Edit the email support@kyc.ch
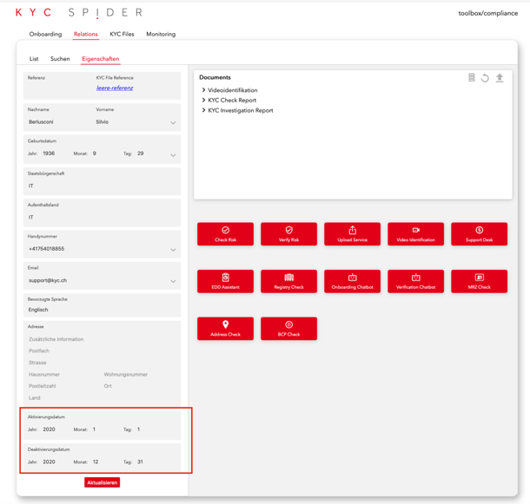 click(48, 280)
